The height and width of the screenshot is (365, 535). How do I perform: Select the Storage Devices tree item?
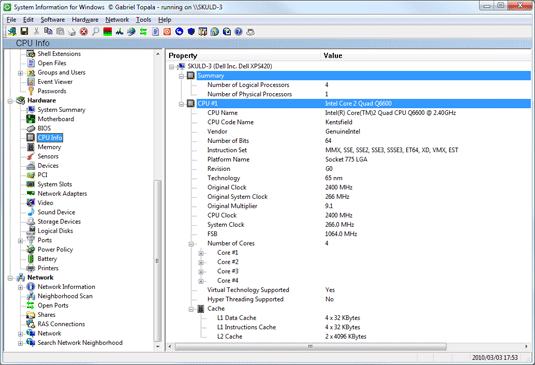point(59,221)
